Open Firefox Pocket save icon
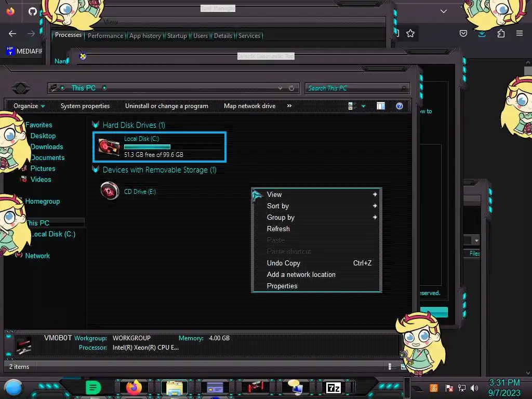 (x=463, y=33)
